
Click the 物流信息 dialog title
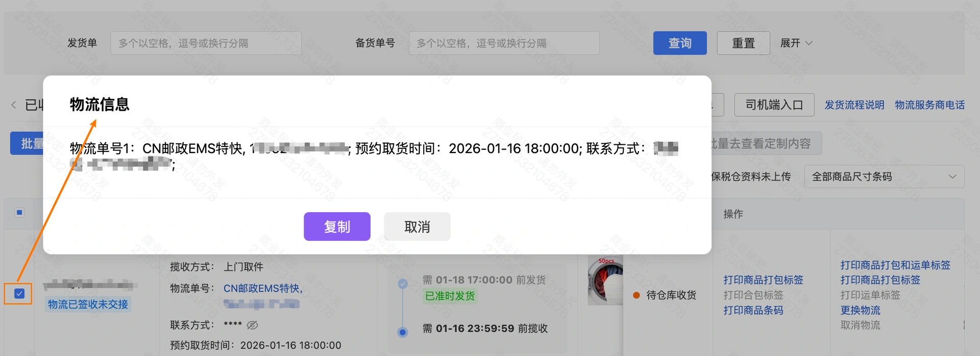point(100,105)
